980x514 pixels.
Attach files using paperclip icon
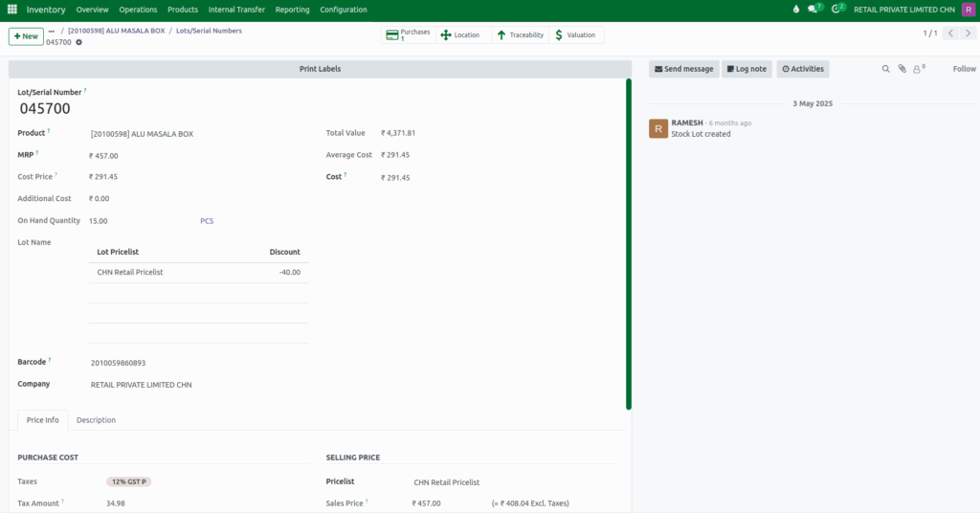(902, 69)
